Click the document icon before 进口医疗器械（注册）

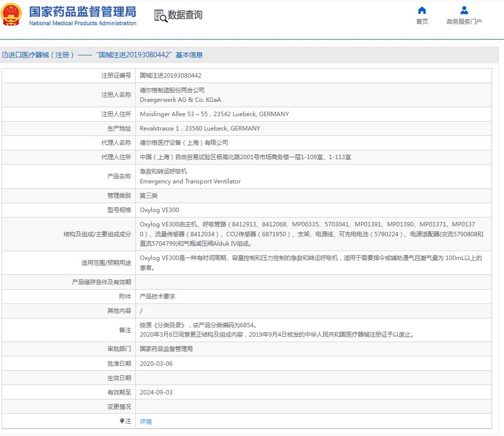[x=4, y=55]
